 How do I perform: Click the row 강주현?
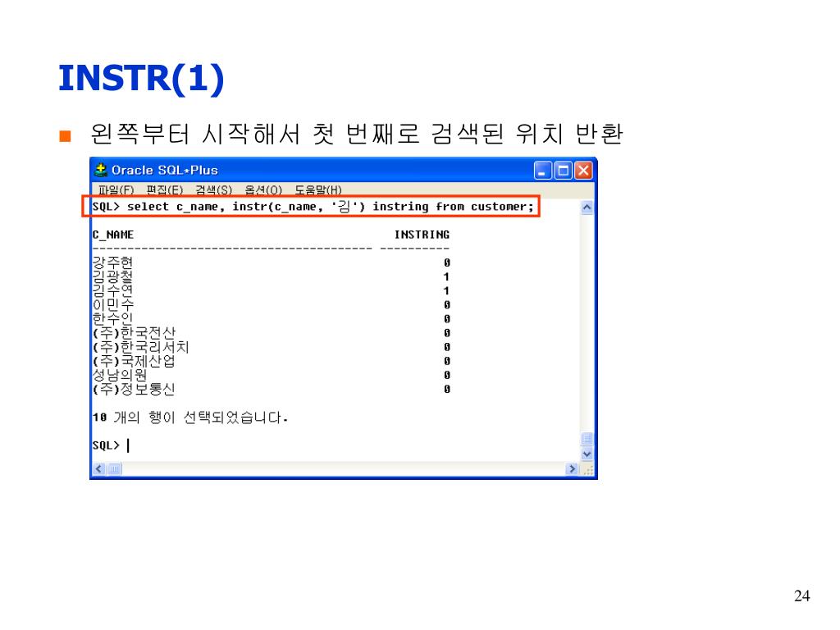point(271,262)
